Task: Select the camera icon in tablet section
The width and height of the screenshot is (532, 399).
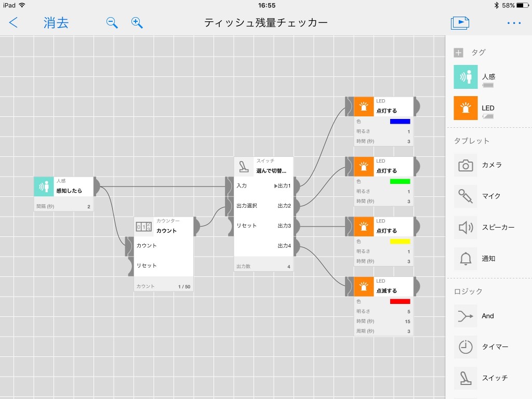Action: 465,165
